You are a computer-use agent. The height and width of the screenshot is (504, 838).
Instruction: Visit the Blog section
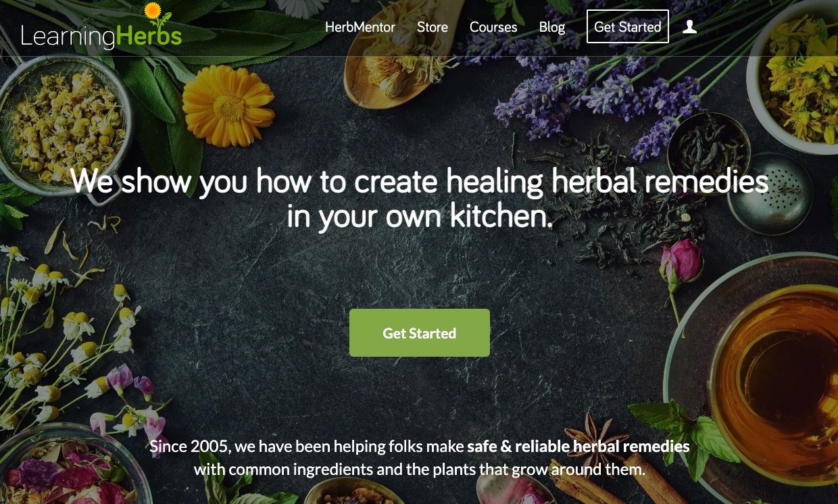[x=552, y=27]
